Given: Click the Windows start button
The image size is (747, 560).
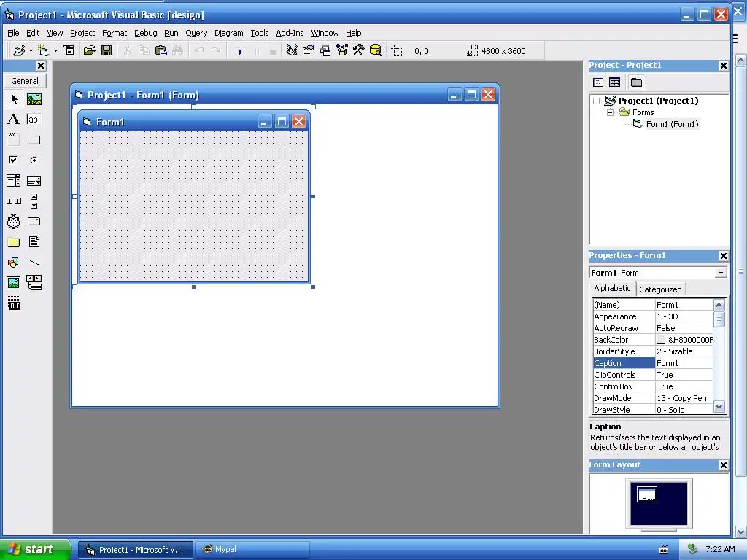Looking at the screenshot, I should [x=34, y=550].
